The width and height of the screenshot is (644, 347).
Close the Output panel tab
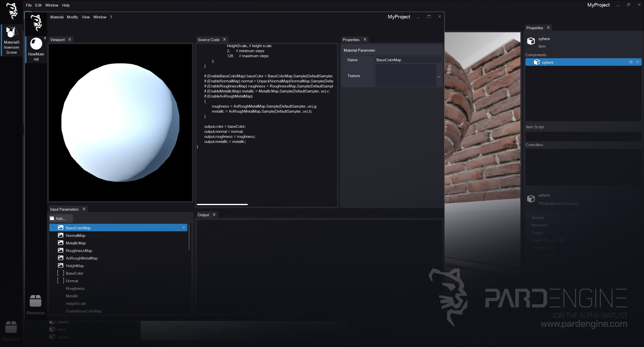coord(214,214)
